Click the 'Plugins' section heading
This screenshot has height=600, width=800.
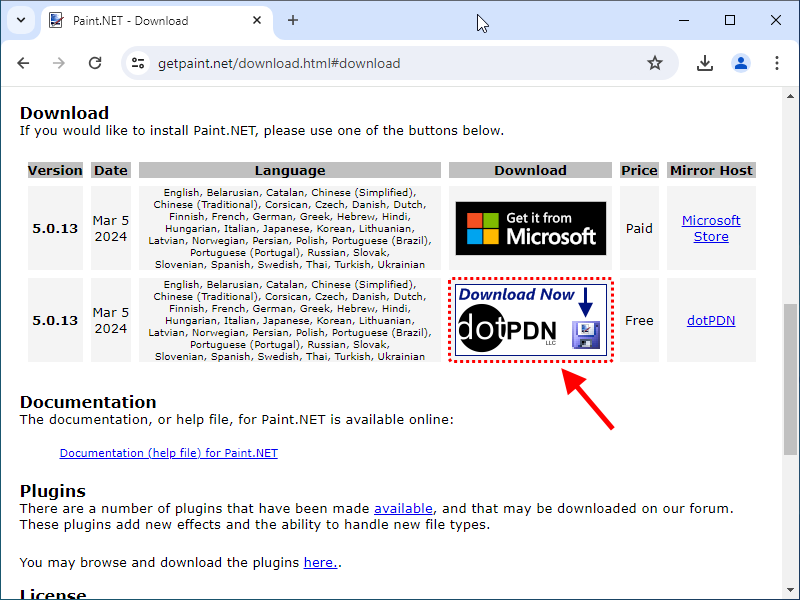coord(53,491)
